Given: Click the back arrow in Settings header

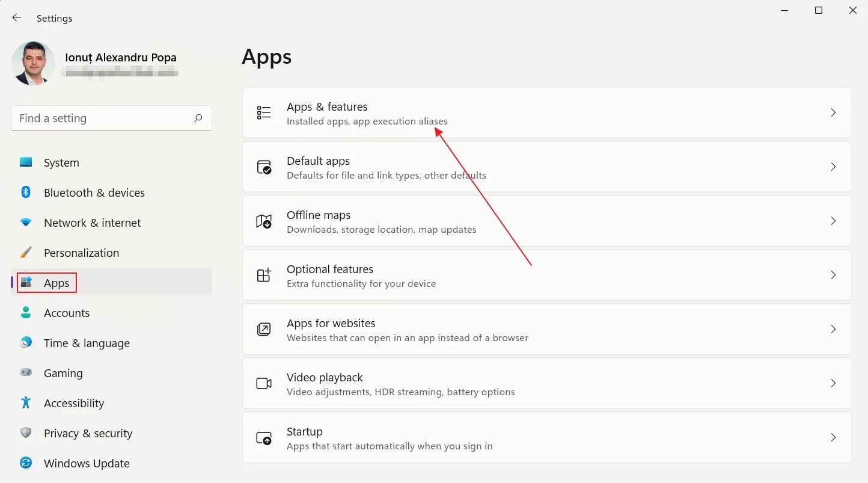Looking at the screenshot, I should 17,18.
